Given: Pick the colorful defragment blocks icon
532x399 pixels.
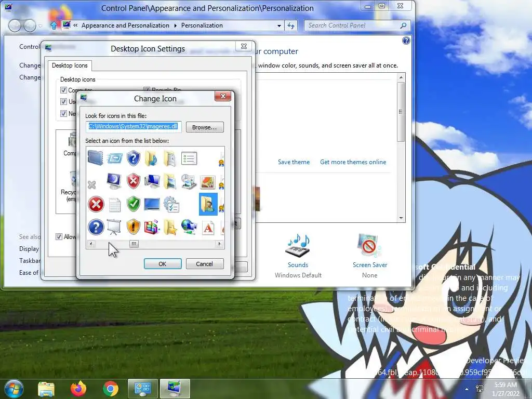Looking at the screenshot, I should tap(152, 227).
